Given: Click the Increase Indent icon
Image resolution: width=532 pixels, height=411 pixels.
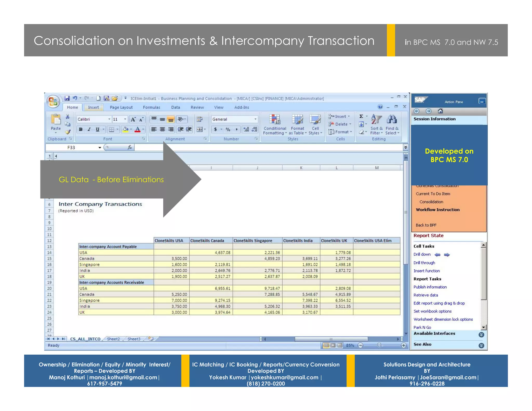Looking at the screenshot, I should pos(189,129).
